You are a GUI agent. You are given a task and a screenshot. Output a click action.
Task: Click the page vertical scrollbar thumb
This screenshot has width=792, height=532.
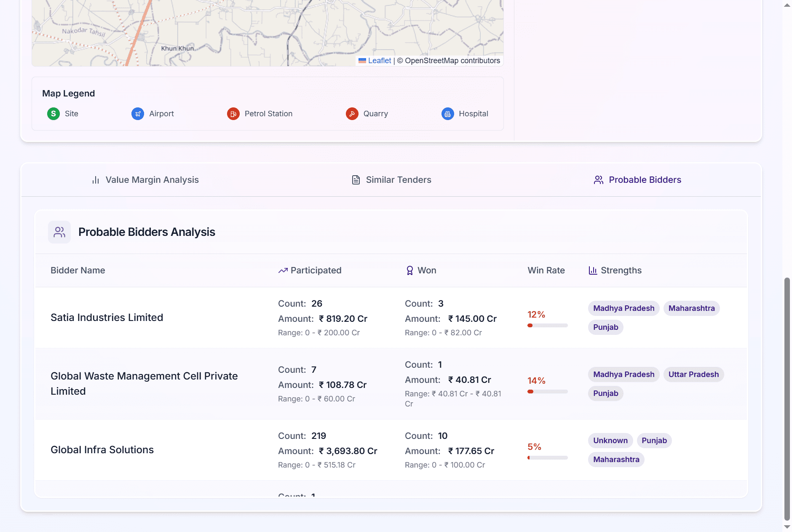787,399
